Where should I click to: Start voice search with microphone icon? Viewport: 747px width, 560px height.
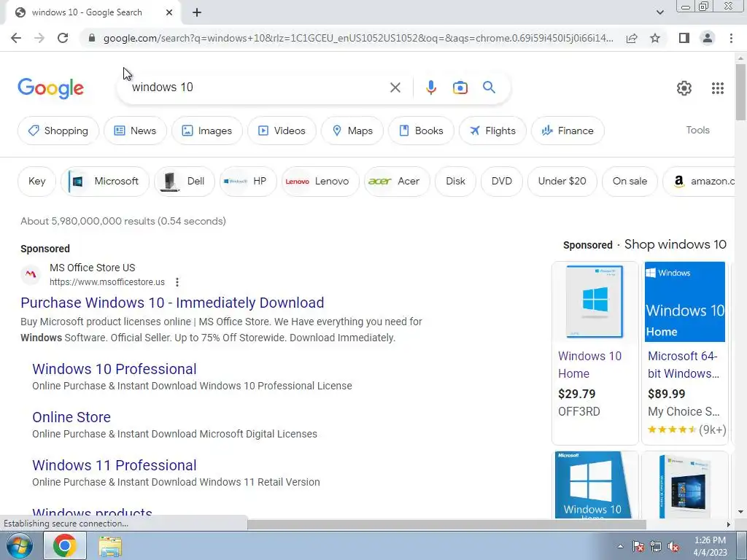coord(431,87)
